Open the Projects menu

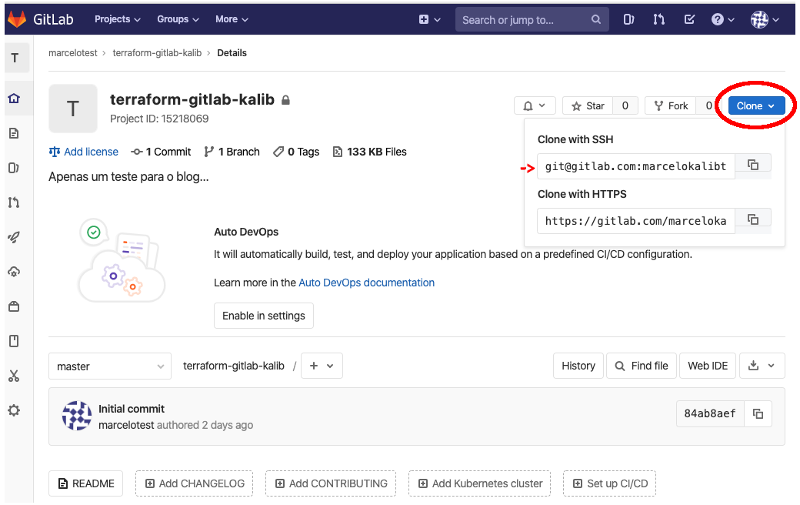click(x=117, y=19)
